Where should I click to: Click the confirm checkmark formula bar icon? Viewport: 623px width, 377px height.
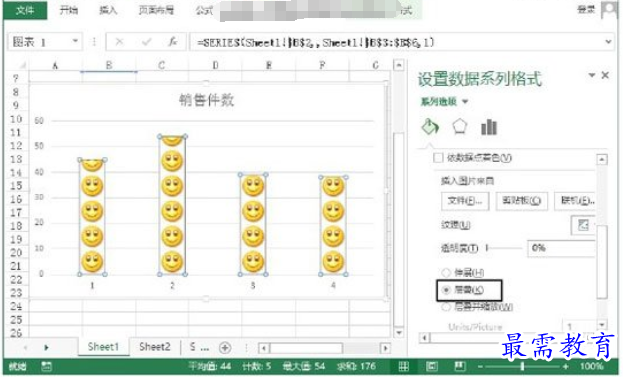[x=147, y=42]
